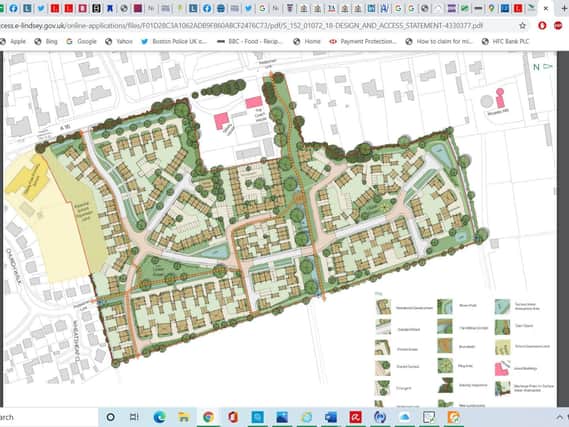Open Microsoft Word from taskbar

tap(331, 417)
